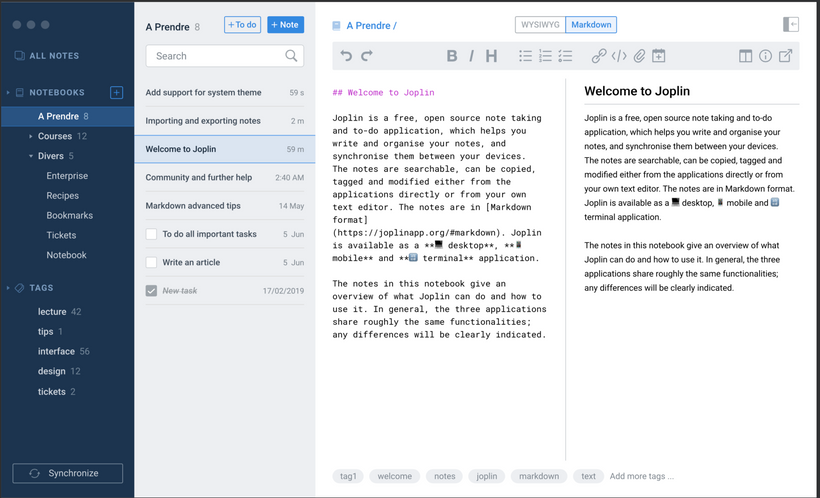Click 'Add more tags ...'
Viewport: 820px width, 498px height.
(642, 476)
